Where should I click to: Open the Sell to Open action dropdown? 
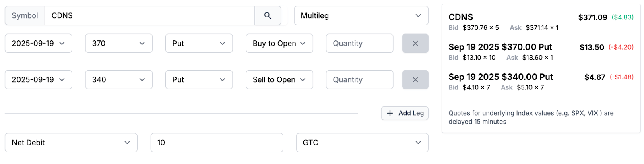point(279,80)
